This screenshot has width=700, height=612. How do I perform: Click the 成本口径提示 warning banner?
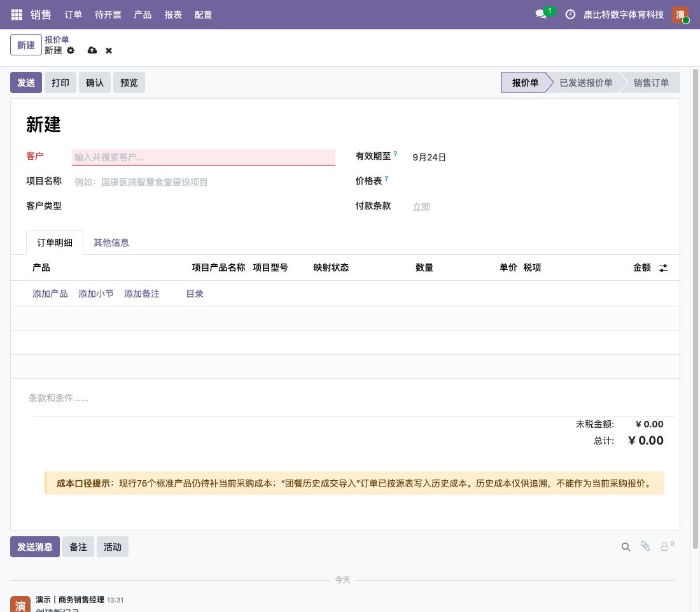(354, 483)
